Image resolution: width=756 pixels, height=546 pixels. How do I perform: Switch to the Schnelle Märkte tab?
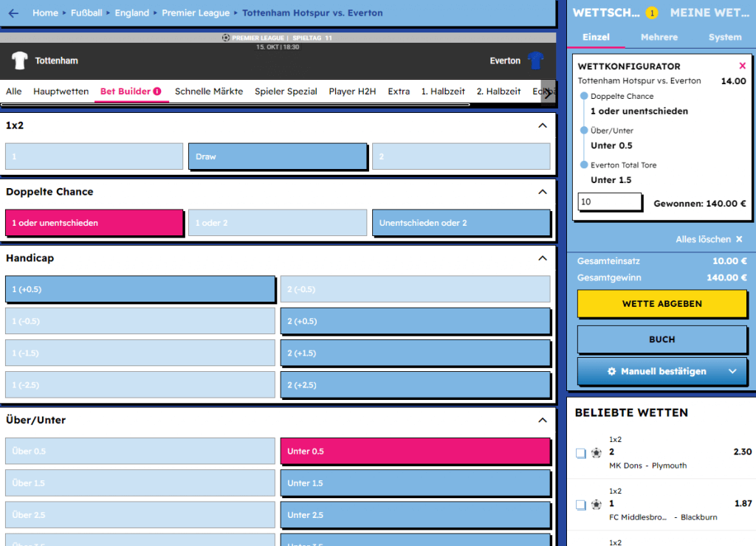(x=209, y=91)
